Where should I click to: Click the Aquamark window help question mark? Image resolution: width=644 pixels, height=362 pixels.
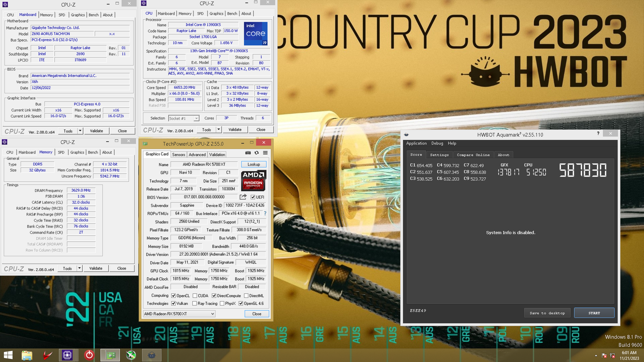tap(598, 133)
